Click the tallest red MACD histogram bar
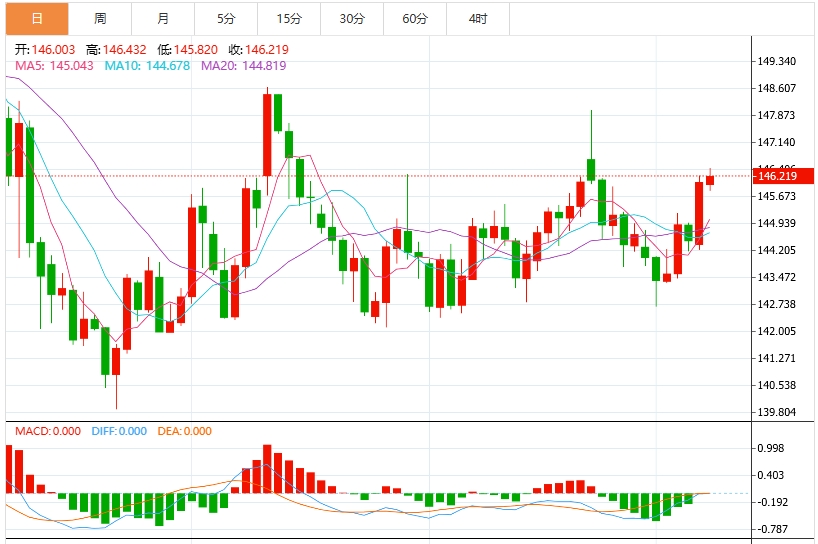818x544 pixels. point(267,469)
